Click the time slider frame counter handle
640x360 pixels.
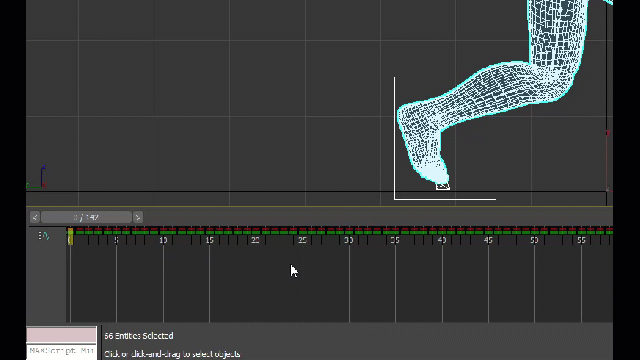86,217
